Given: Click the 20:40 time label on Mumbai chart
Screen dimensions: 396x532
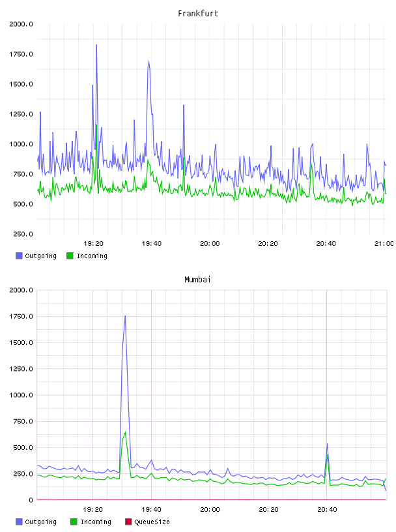Looking at the screenshot, I should click(x=327, y=510).
